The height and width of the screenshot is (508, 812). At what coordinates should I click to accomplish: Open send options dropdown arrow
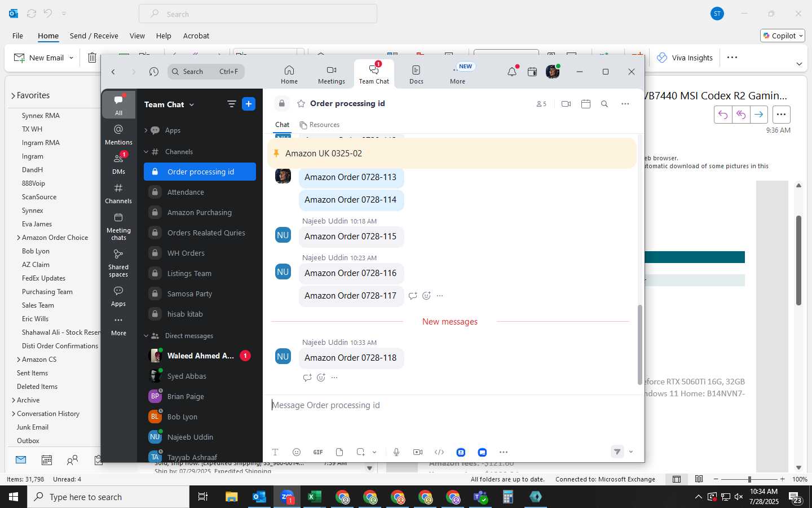tap(631, 452)
